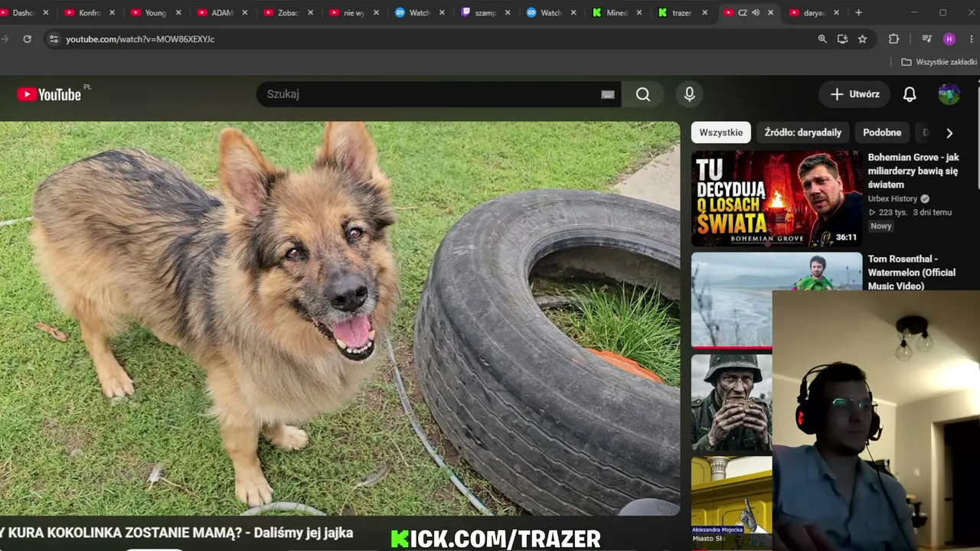Close the Konfro tab

tap(113, 12)
